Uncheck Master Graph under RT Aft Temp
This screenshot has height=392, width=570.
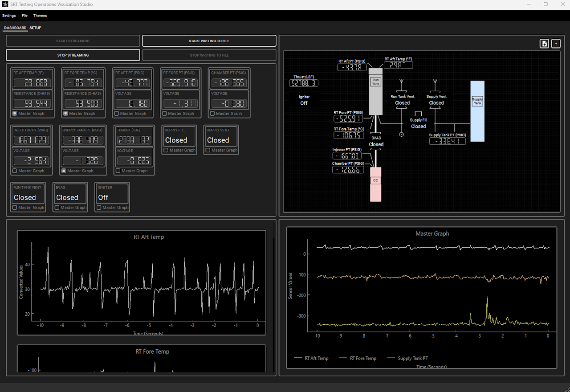[x=15, y=114]
